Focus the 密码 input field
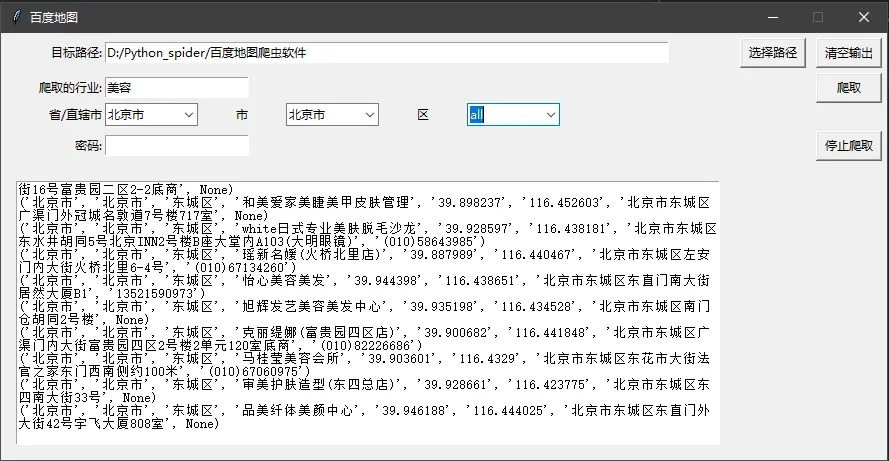889x461 pixels. coord(177,146)
